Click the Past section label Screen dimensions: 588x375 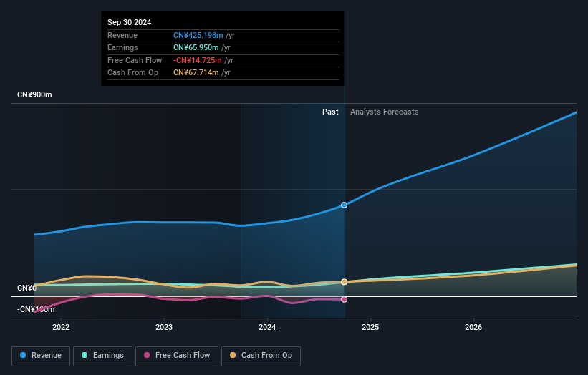point(330,112)
